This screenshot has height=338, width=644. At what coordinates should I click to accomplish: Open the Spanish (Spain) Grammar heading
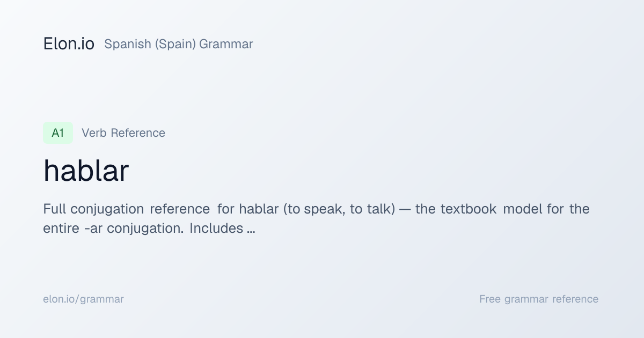pos(179,44)
